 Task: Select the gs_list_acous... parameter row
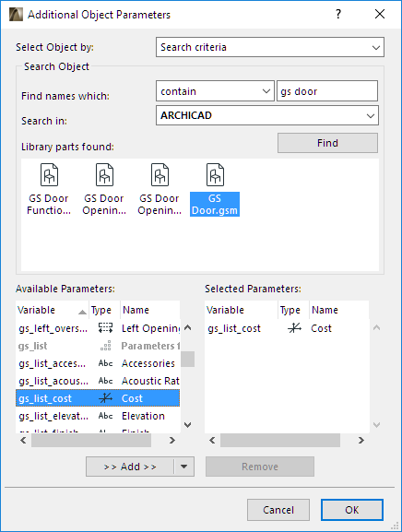tap(98, 381)
